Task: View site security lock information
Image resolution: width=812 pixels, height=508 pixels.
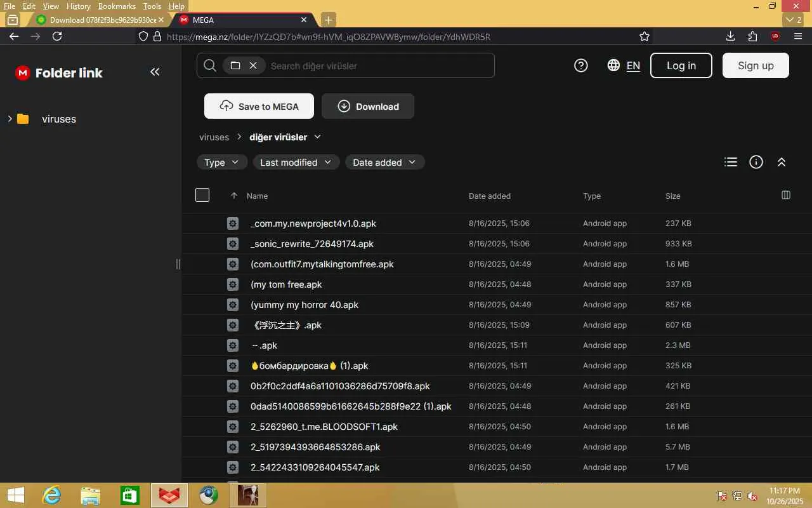Action: (157, 36)
